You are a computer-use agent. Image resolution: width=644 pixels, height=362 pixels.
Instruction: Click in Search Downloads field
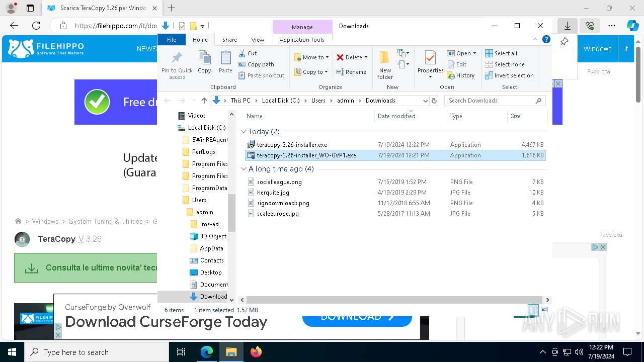(495, 101)
